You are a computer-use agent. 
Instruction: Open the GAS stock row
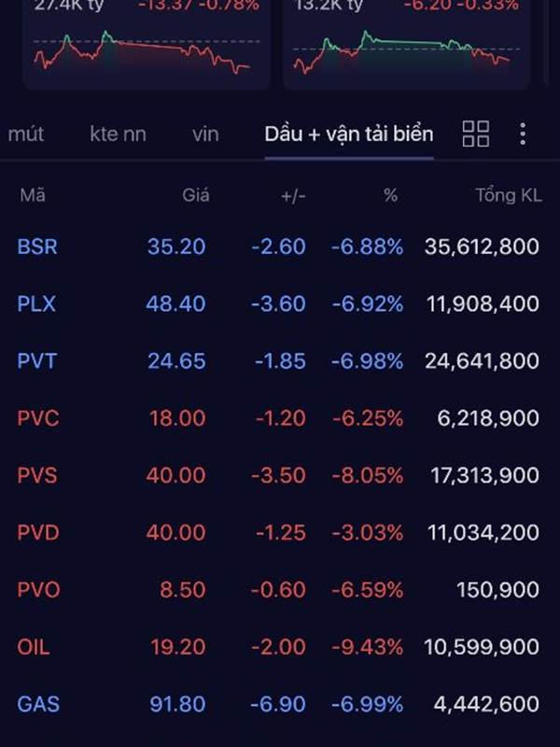point(280,704)
